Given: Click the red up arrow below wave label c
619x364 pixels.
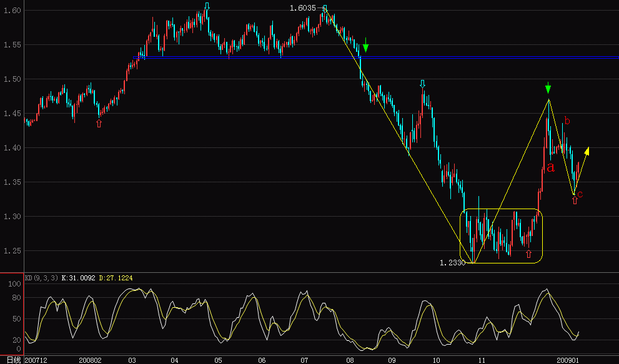Looking at the screenshot, I should point(574,200).
